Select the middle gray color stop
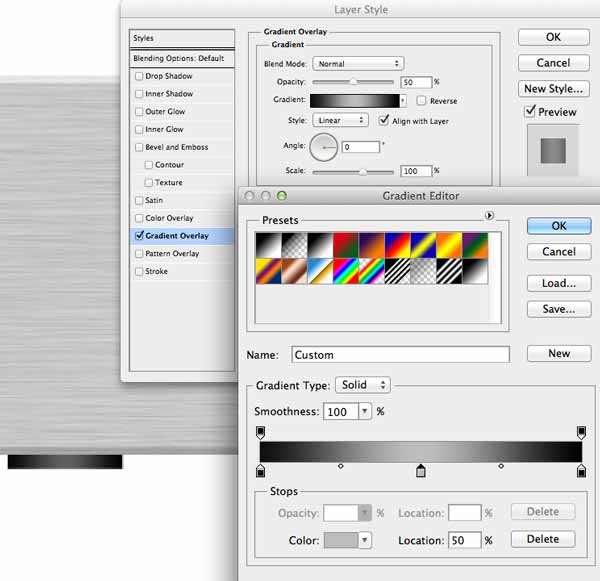 pyautogui.click(x=421, y=471)
